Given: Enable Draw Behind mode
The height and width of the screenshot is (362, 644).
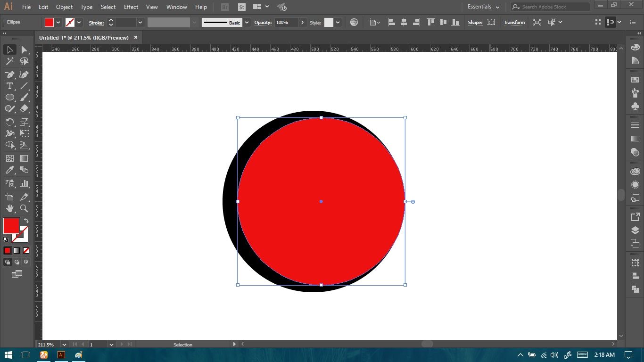Looking at the screenshot, I should [x=17, y=262].
